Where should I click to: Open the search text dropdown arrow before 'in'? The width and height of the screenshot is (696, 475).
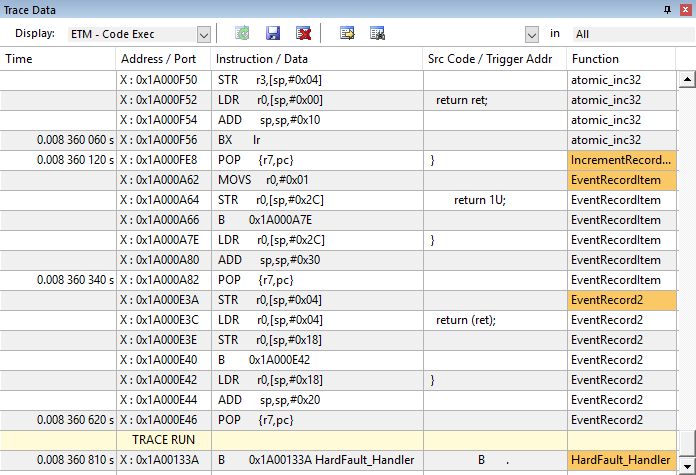531,34
